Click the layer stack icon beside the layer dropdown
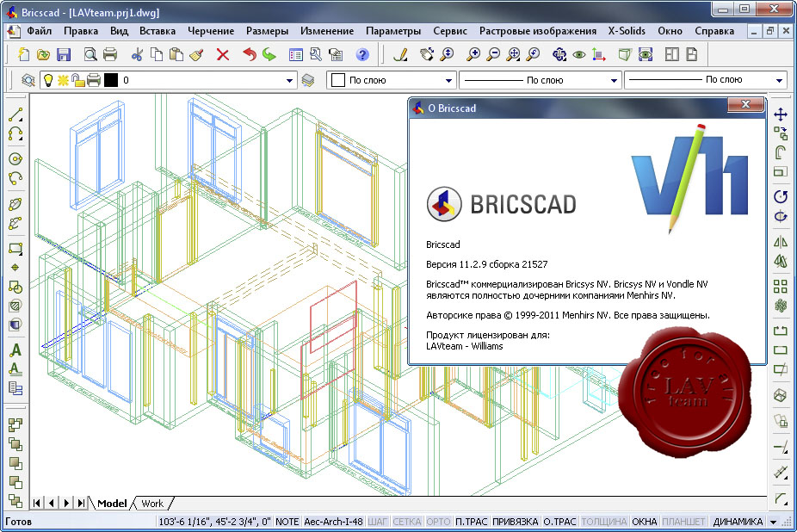The image size is (797, 532). coord(307,80)
